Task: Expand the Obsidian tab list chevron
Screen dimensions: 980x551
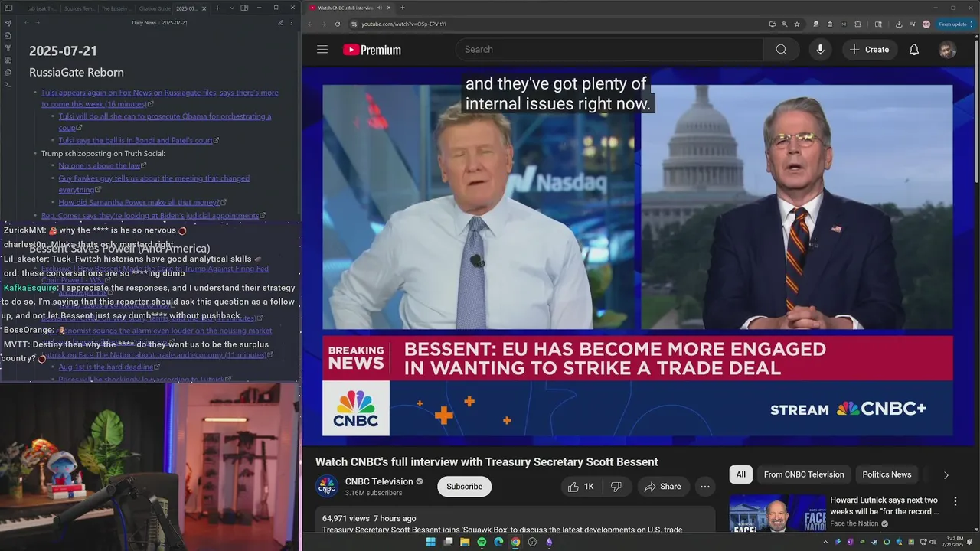Action: 232,8
